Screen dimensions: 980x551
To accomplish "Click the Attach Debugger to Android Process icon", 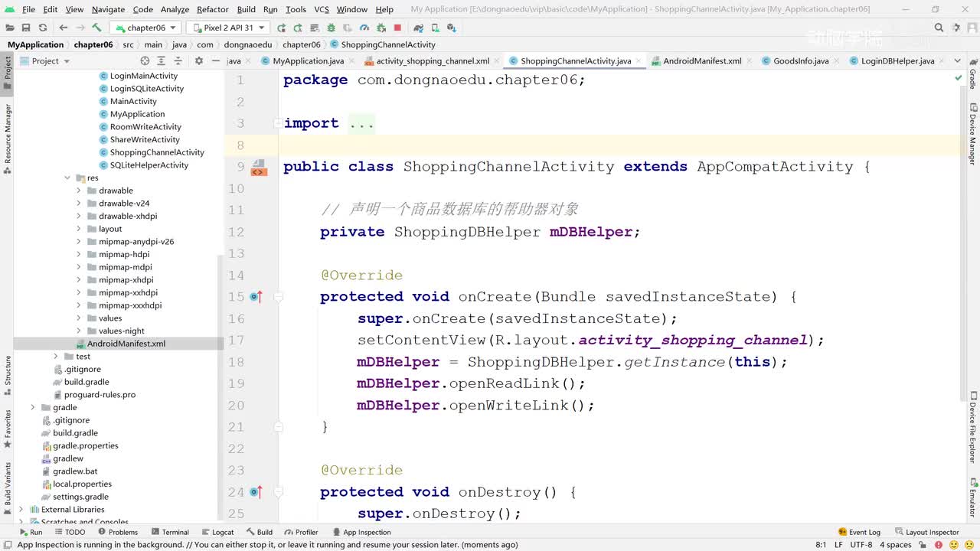I will pos(381,28).
